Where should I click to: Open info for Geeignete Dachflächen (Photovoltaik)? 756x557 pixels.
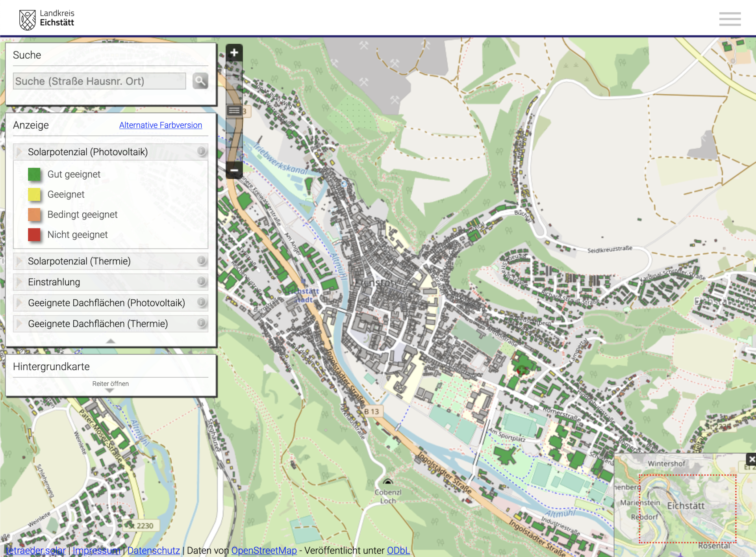tap(201, 302)
